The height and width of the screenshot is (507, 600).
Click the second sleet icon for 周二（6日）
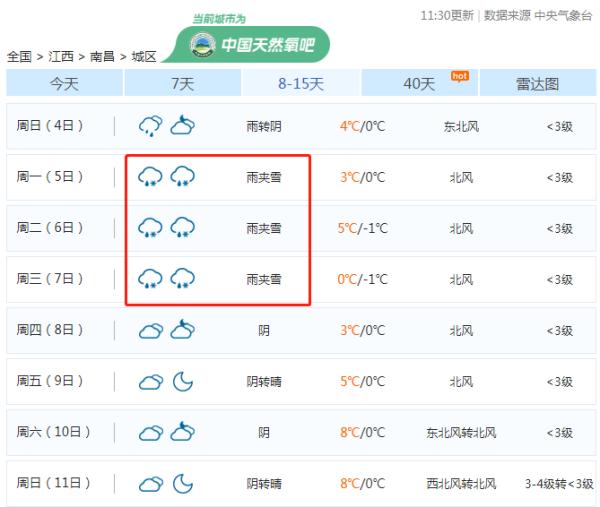pos(183,227)
